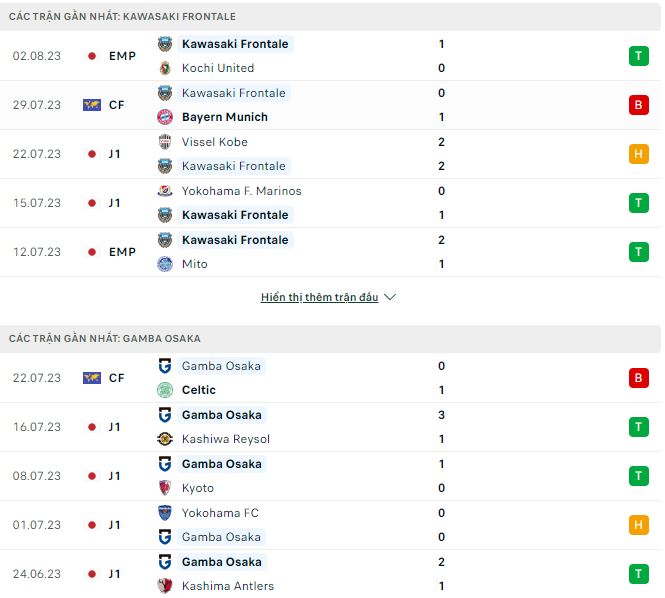Click the Celtic club crest
The width and height of the screenshot is (665, 598).
pyautogui.click(x=165, y=390)
